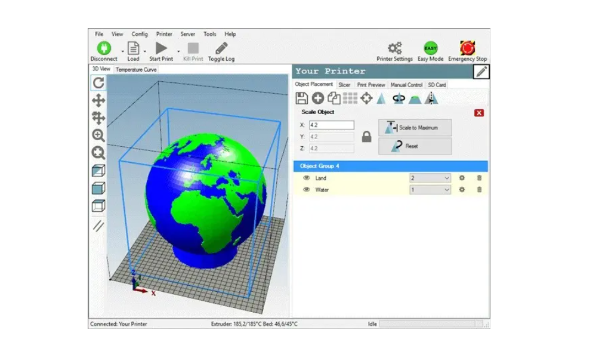The image size is (599, 364).
Task: Open the Tools menu
Action: coord(210,34)
